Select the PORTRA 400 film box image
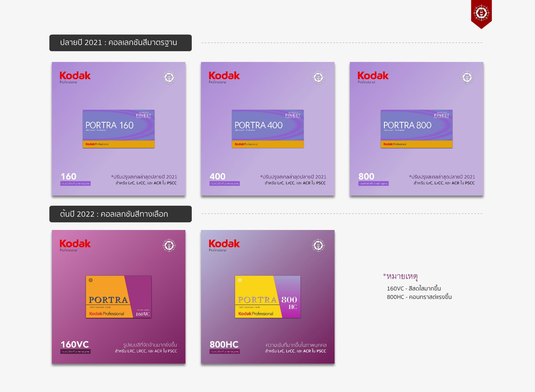 268,129
